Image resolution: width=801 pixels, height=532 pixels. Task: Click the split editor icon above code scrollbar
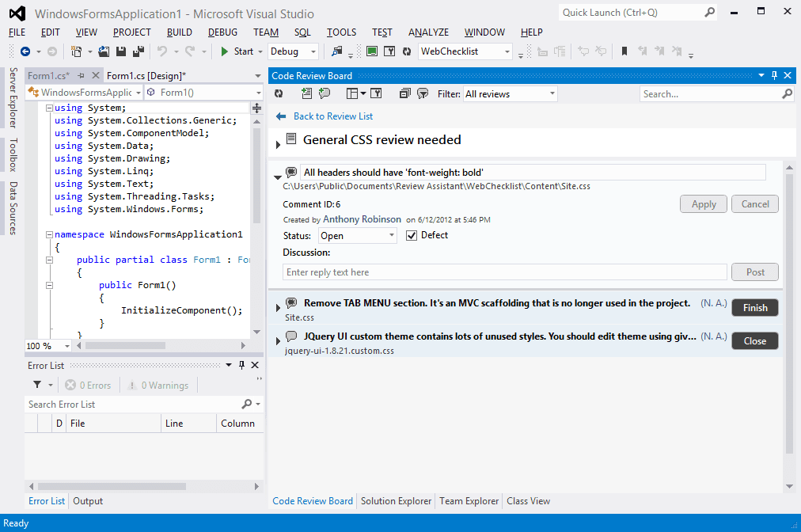(x=257, y=108)
